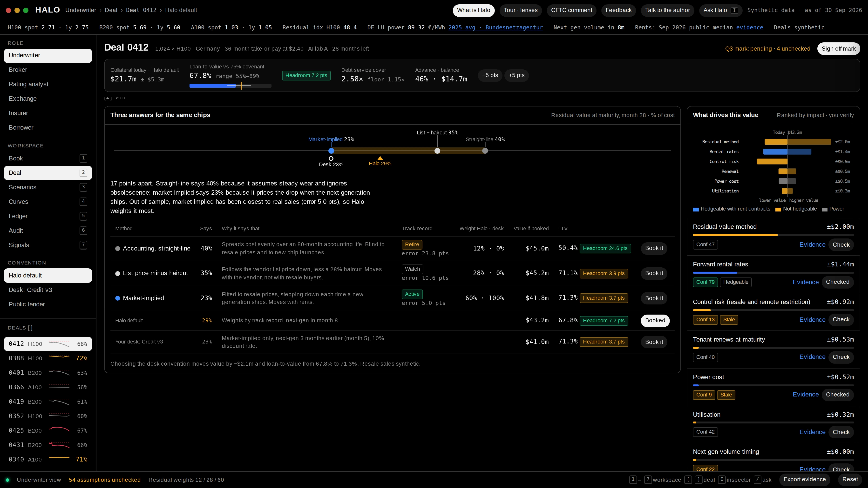Viewport: 868px width, 488px height.
Task: Select the Public lender convention
Action: 48,304
